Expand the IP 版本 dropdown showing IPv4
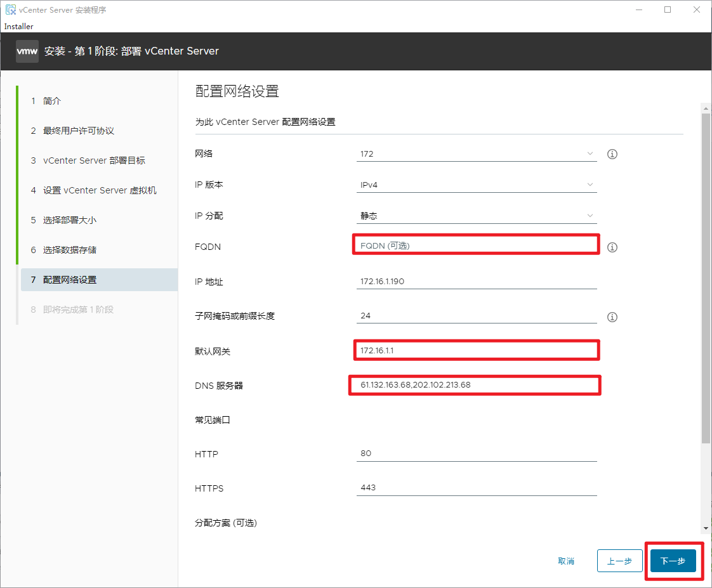 [476, 185]
